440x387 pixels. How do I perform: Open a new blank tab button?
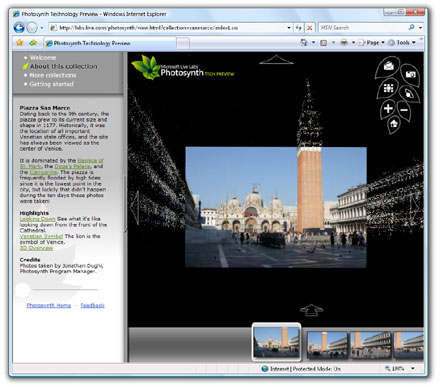coord(183,43)
